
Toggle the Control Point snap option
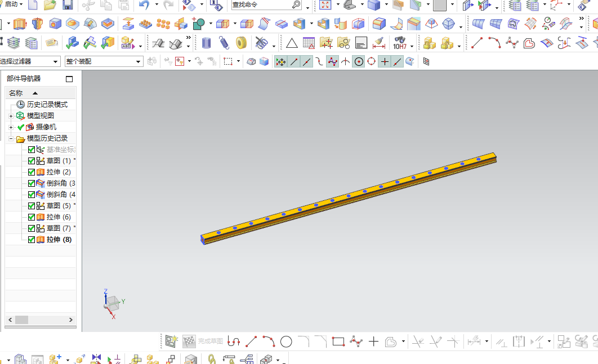333,61
